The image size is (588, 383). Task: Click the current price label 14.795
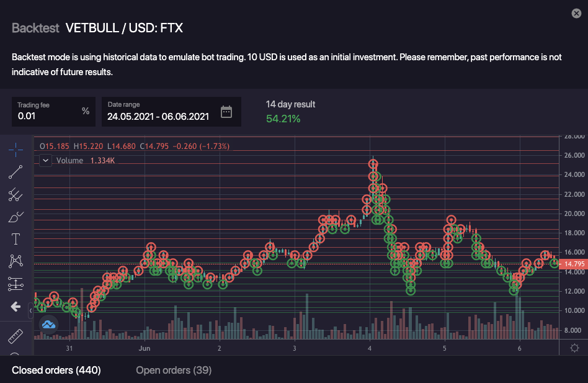(572, 264)
